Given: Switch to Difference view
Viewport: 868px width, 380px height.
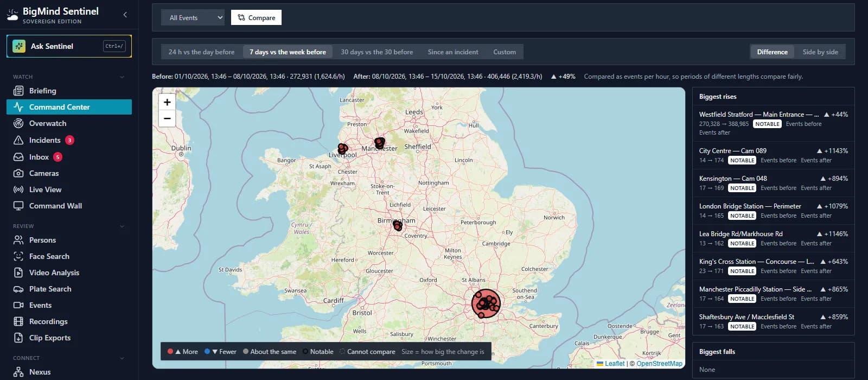Looking at the screenshot, I should (x=772, y=52).
